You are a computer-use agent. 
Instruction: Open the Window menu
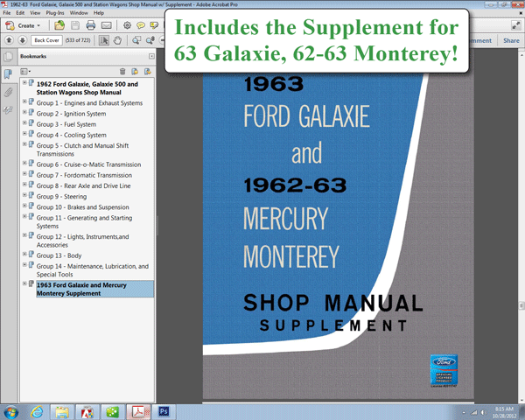click(79, 13)
